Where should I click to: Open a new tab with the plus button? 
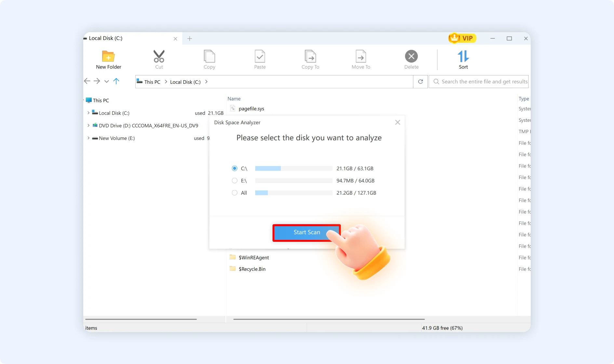pyautogui.click(x=190, y=38)
